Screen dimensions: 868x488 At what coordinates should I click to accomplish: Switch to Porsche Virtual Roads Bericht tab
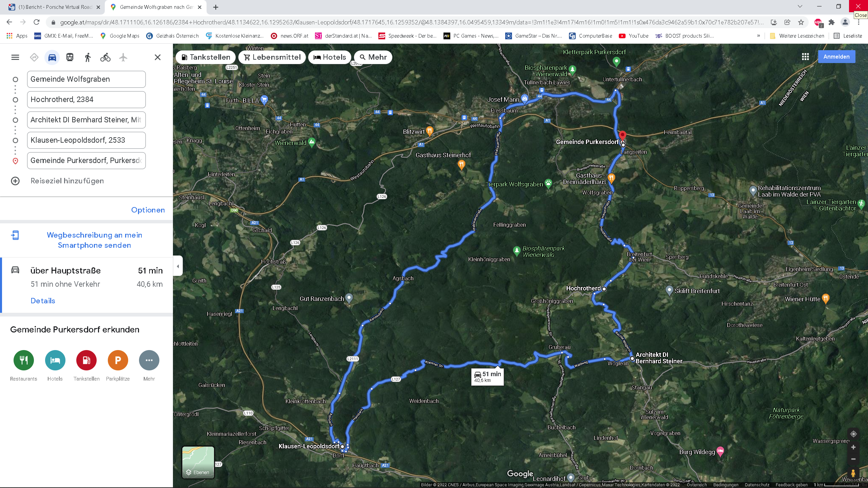coord(54,7)
